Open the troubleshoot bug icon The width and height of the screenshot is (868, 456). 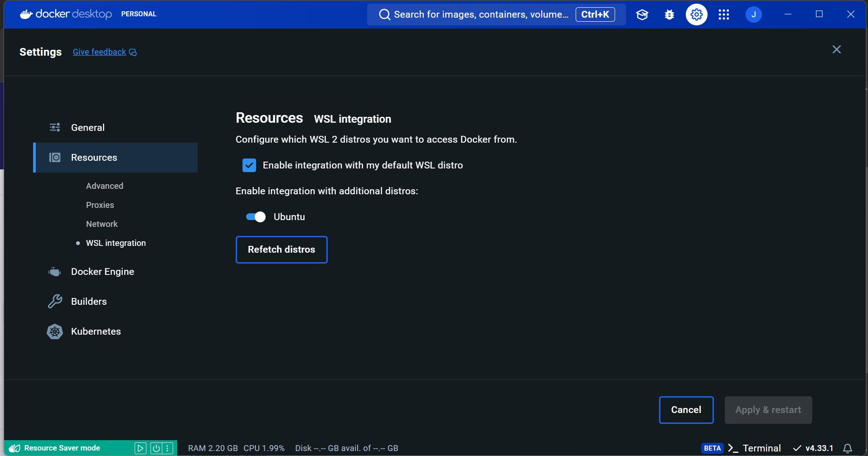pos(669,14)
